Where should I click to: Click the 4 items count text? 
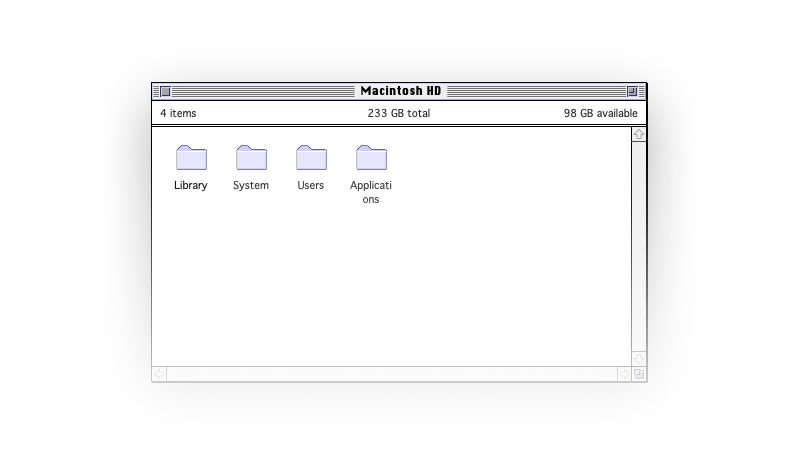pos(178,114)
